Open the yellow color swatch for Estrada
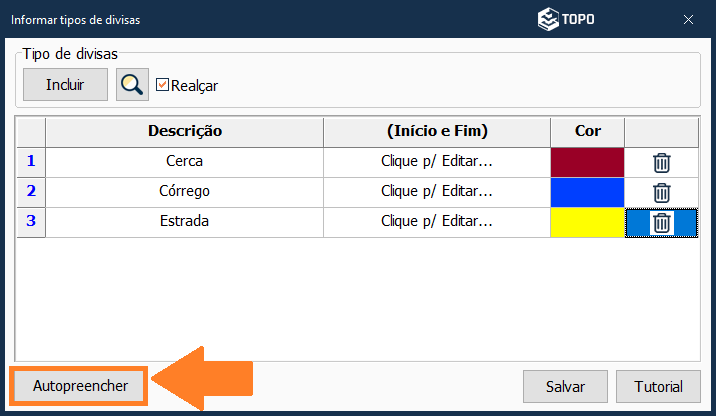The image size is (717, 416). (587, 223)
